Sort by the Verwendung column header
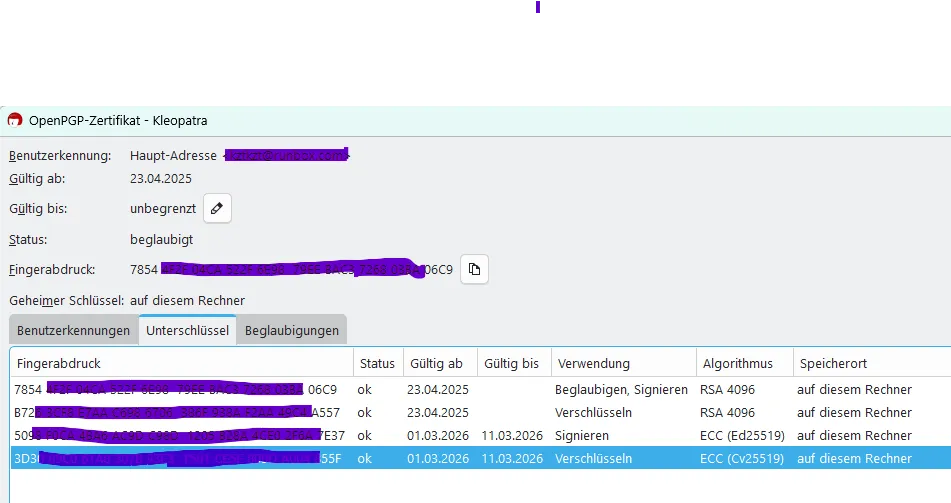The image size is (951, 503). pyautogui.click(x=623, y=363)
